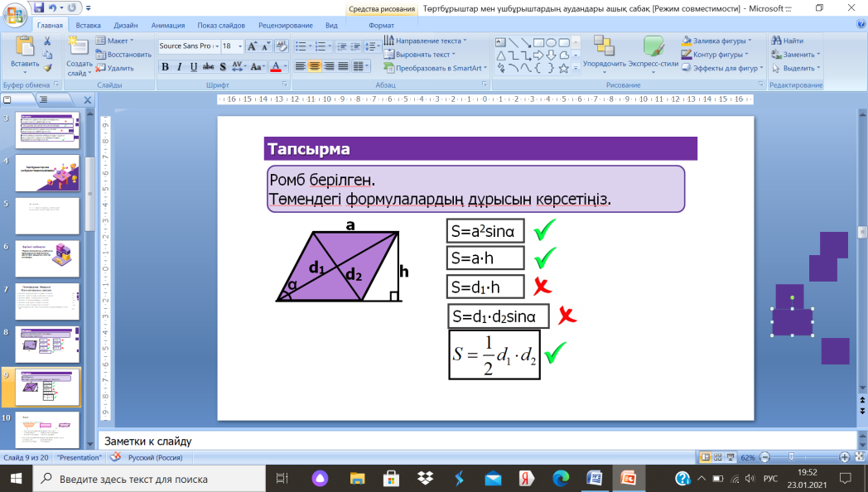Open bulleted list dropdown
The height and width of the screenshot is (492, 868).
click(310, 46)
